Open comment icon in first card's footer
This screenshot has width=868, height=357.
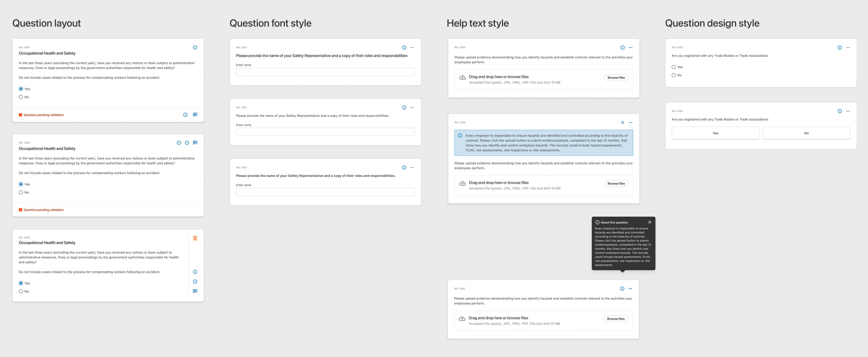(x=195, y=115)
